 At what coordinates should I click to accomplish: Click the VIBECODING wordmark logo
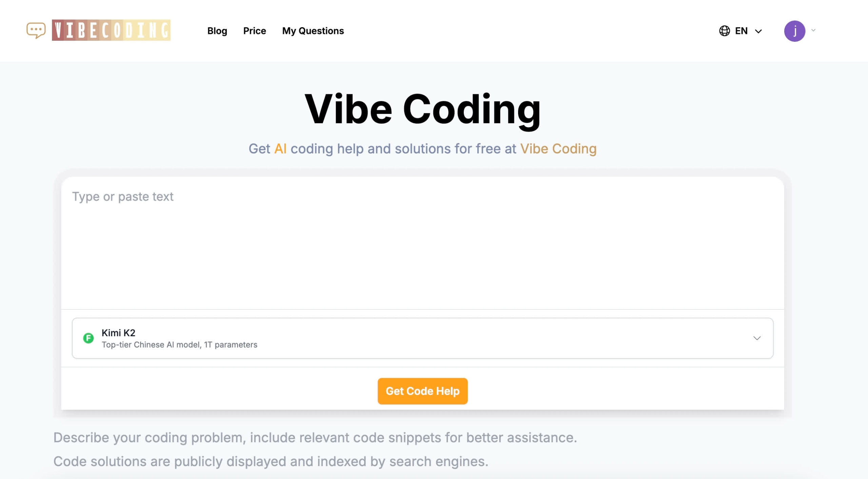click(111, 30)
